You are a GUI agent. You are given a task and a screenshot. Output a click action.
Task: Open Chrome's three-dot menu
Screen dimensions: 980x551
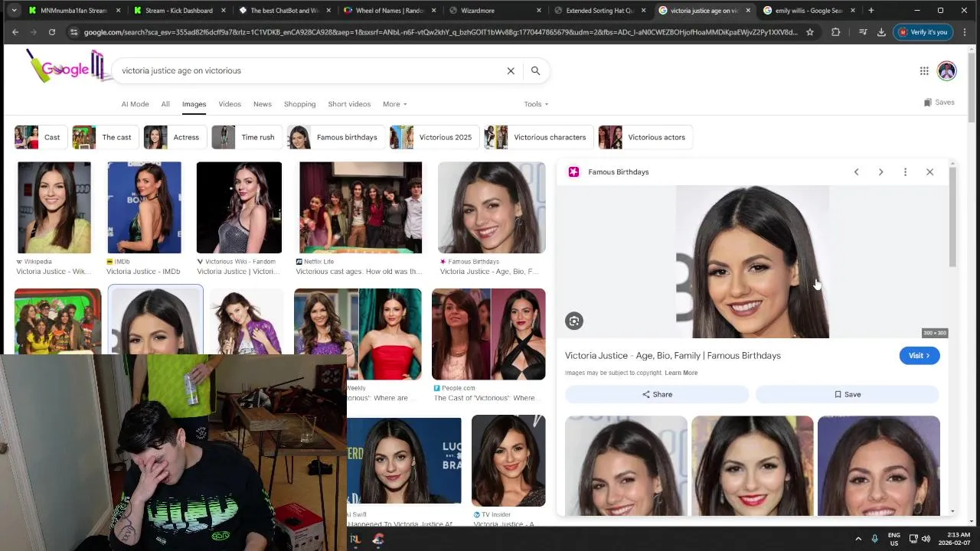[965, 32]
